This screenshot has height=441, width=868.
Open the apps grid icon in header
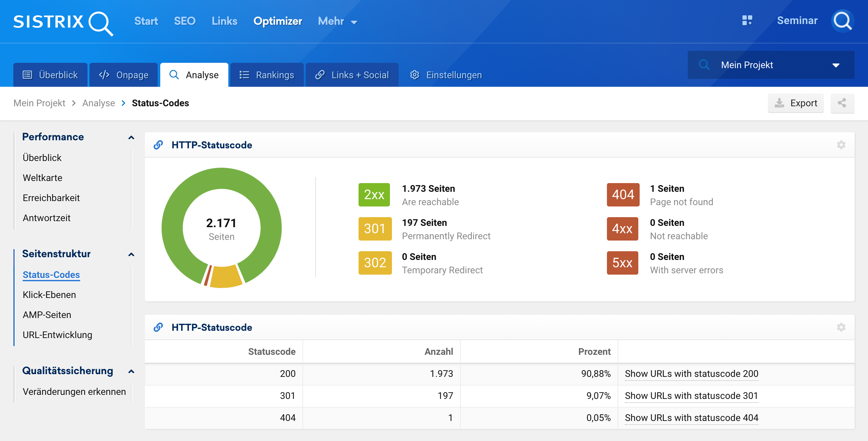coord(747,21)
